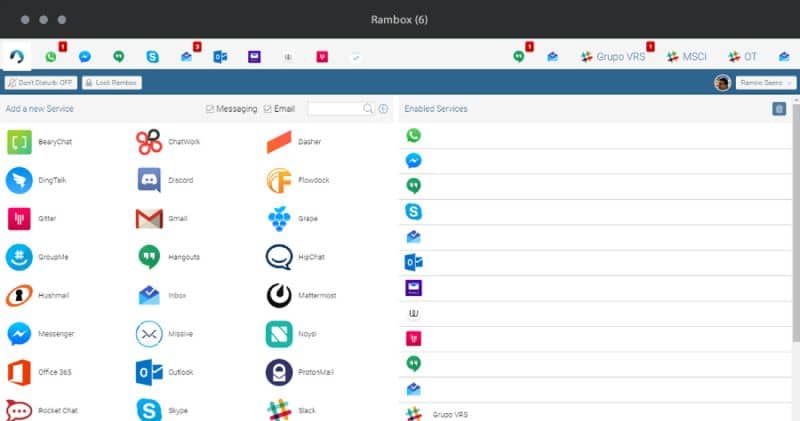The image size is (800, 421).
Task: Add the BearyChat service
Action: 40,142
